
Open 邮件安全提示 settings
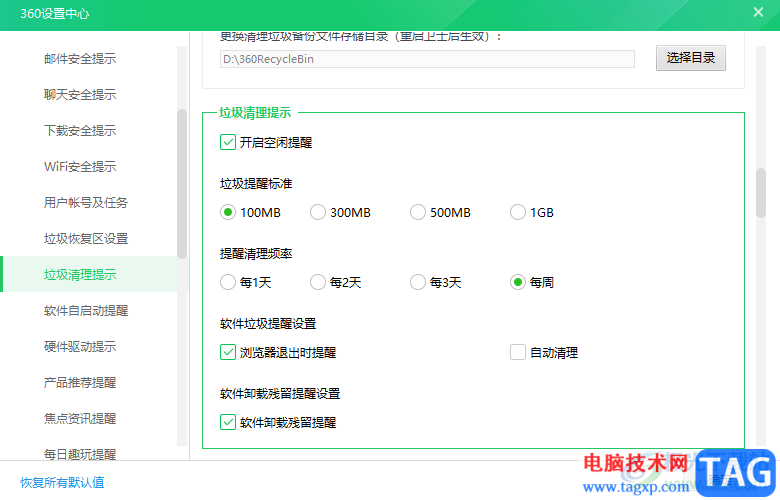80,59
